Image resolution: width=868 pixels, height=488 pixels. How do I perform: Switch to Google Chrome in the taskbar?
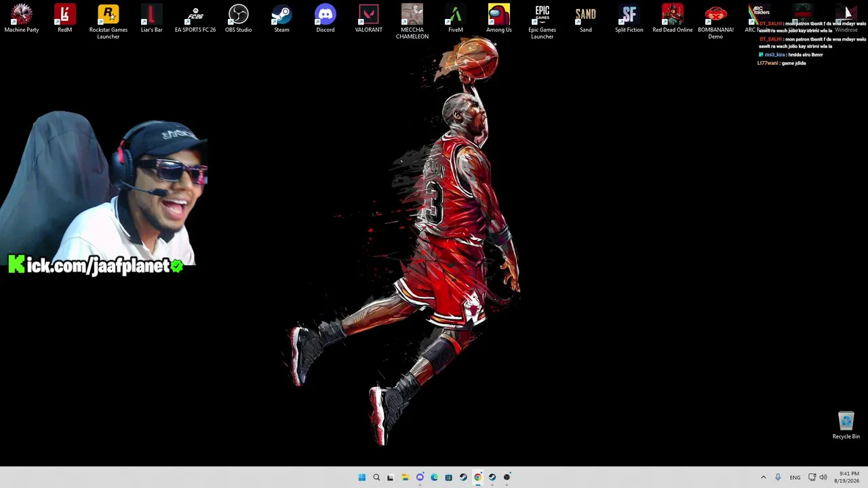pyautogui.click(x=477, y=477)
